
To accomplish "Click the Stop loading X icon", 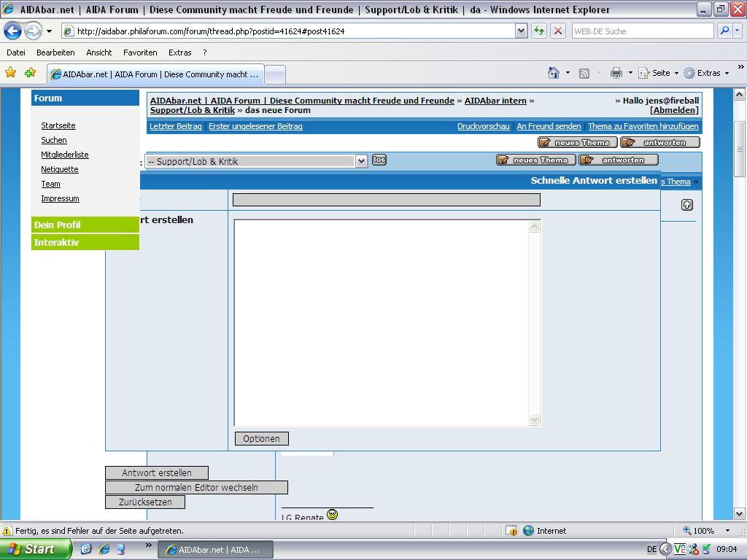I will (x=558, y=31).
